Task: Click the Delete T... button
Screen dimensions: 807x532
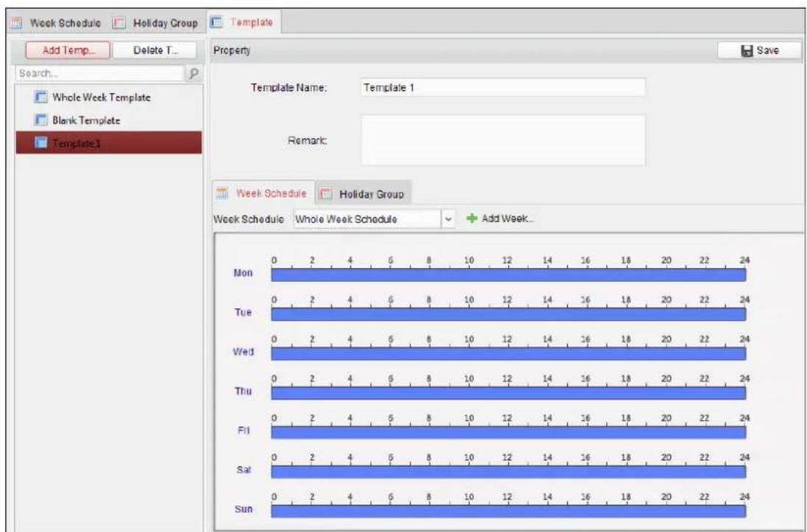Action: [x=155, y=50]
